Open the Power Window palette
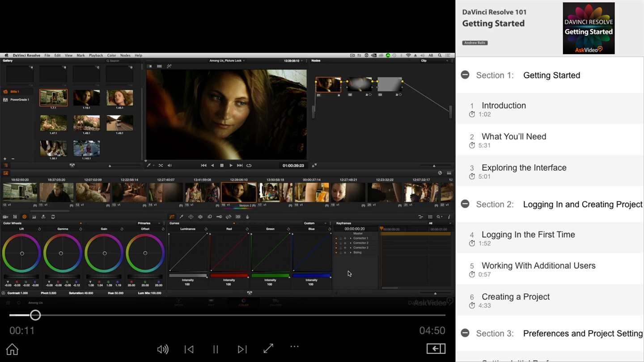Viewport: 644px width, 362px height. click(191, 217)
